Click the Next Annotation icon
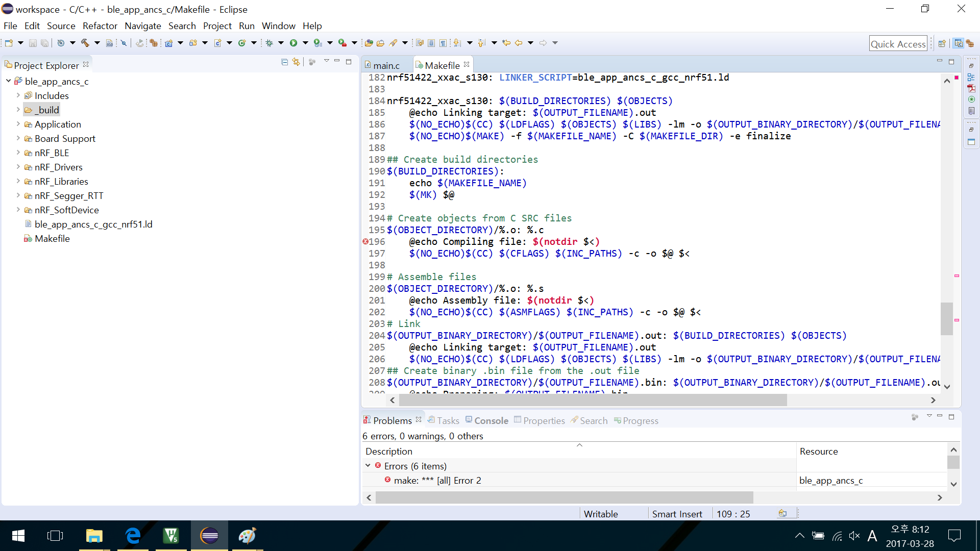Screen dimensions: 980x551 (457, 43)
